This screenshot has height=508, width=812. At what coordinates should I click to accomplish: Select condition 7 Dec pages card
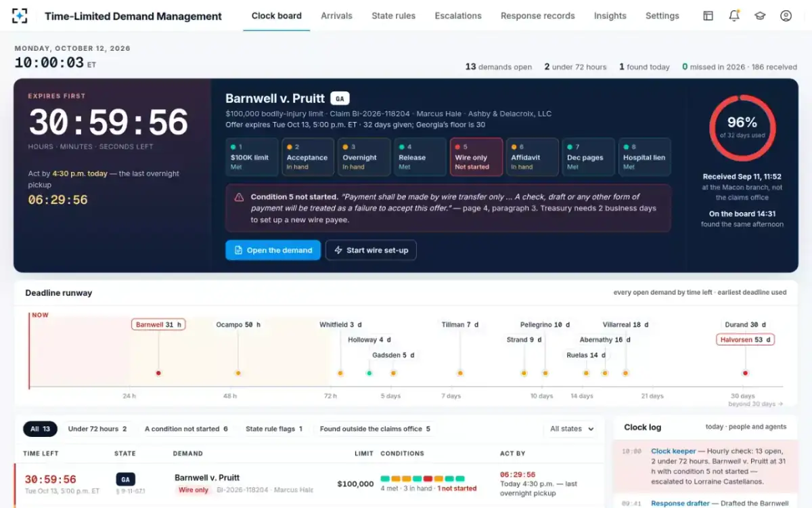[589, 157]
